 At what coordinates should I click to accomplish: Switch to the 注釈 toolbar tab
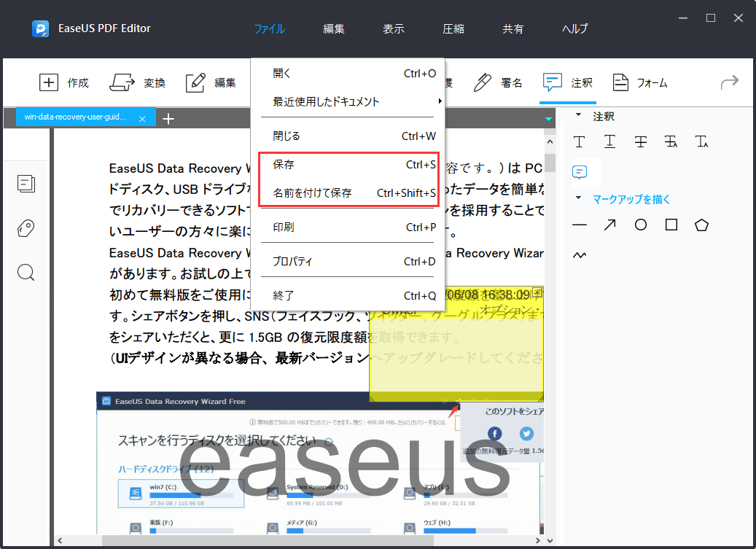(568, 82)
